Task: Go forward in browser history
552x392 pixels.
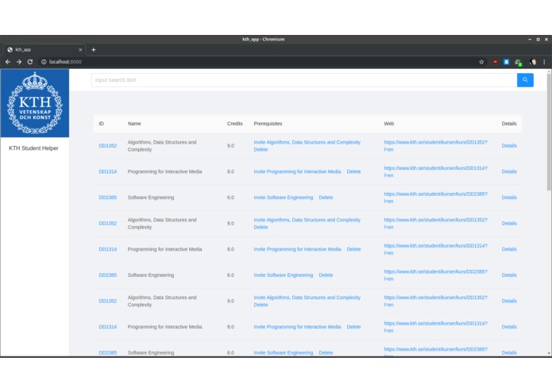Action: click(19, 62)
